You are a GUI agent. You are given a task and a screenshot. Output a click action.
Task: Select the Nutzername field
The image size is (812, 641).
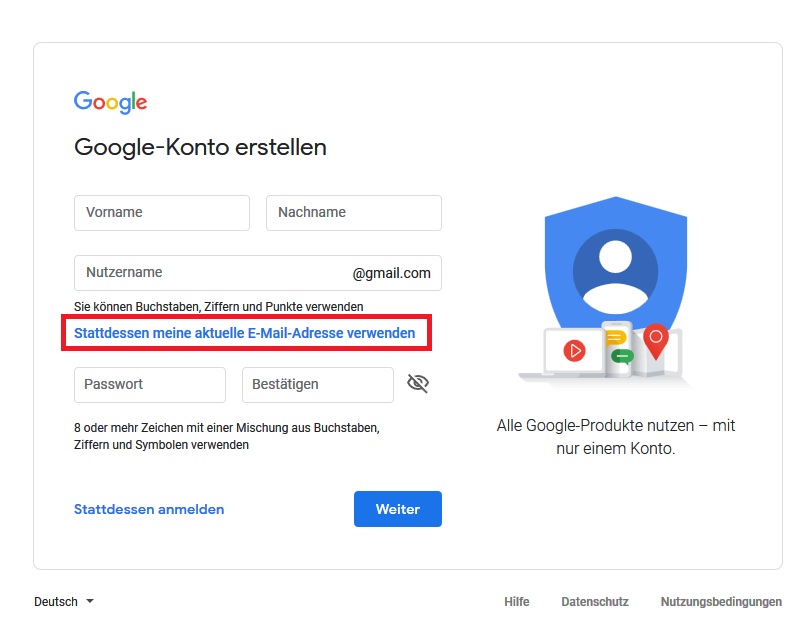[x=258, y=273]
